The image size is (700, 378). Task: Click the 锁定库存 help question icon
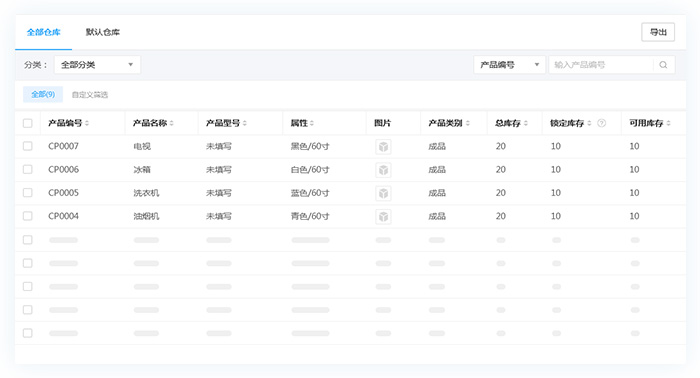[601, 123]
